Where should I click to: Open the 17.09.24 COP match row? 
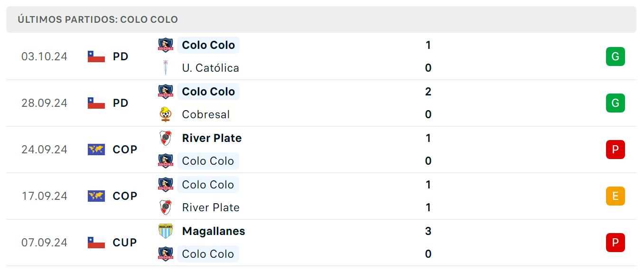click(x=321, y=196)
